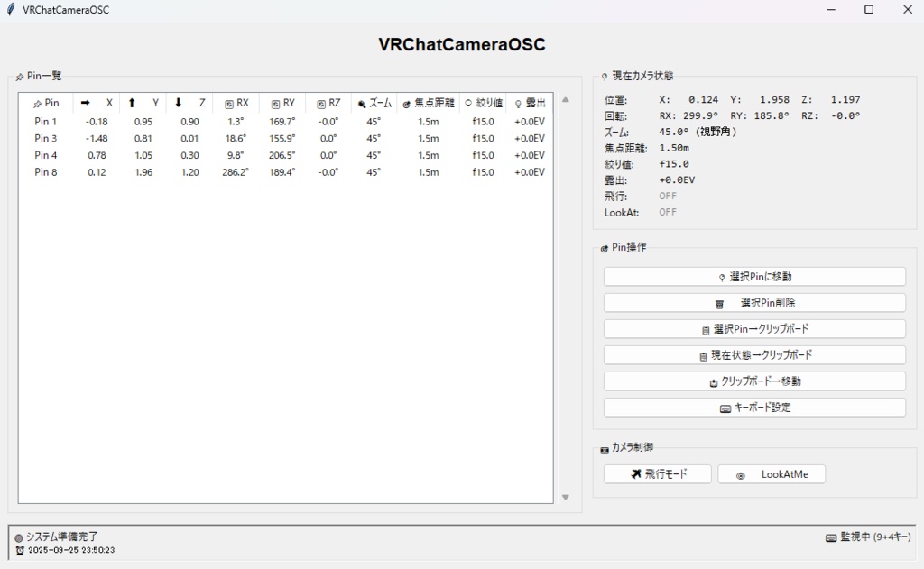Image resolution: width=924 pixels, height=569 pixels.
Task: Select the Pin 1 row
Action: (286, 122)
